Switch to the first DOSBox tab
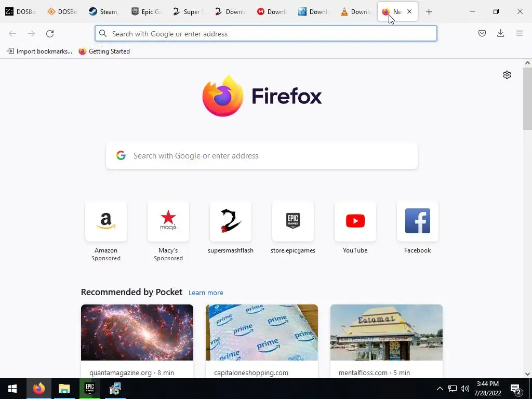The height and width of the screenshot is (399, 532). (x=21, y=12)
